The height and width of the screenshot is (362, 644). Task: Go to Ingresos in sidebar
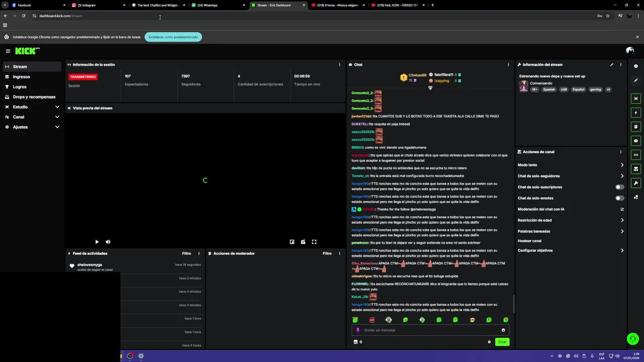tap(32, 76)
